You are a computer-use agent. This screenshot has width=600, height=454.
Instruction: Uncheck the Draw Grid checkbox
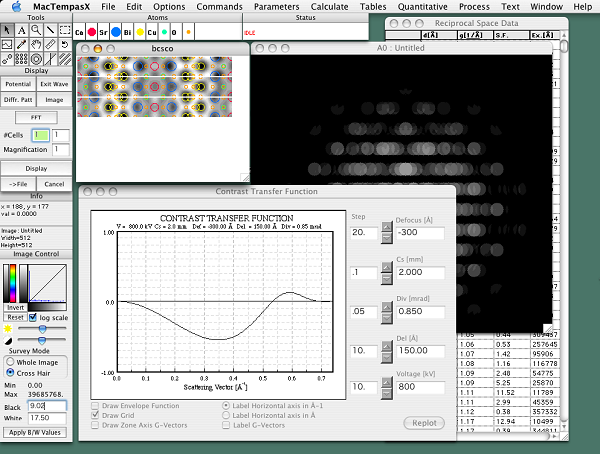[96, 414]
